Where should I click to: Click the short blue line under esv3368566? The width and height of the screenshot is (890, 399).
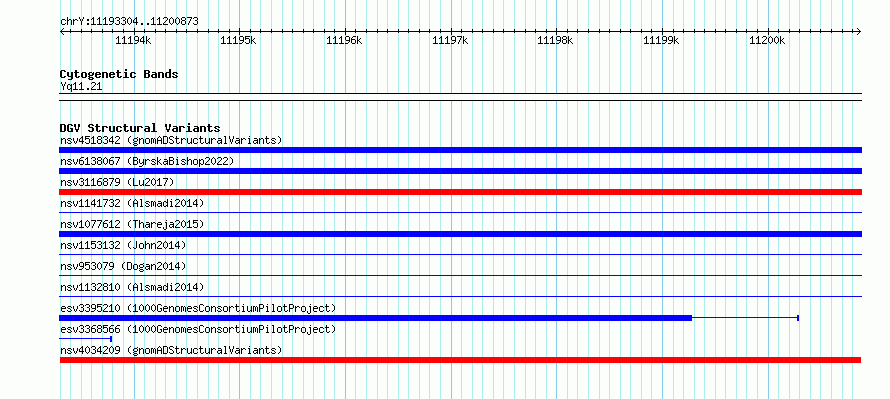[x=85, y=339]
